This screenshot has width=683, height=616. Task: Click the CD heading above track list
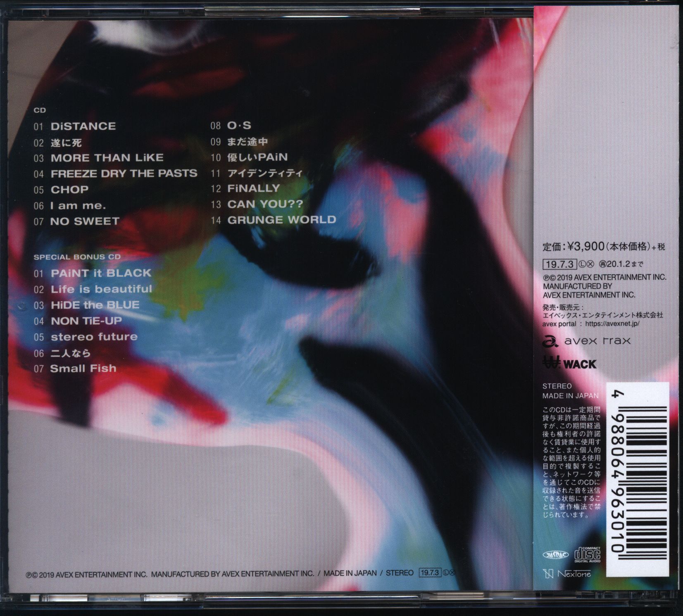point(40,111)
